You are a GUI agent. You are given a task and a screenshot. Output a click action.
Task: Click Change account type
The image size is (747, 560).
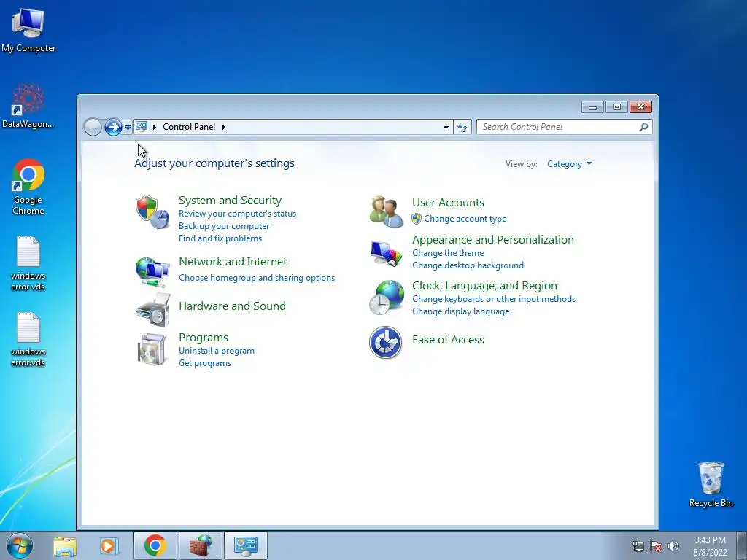(465, 219)
